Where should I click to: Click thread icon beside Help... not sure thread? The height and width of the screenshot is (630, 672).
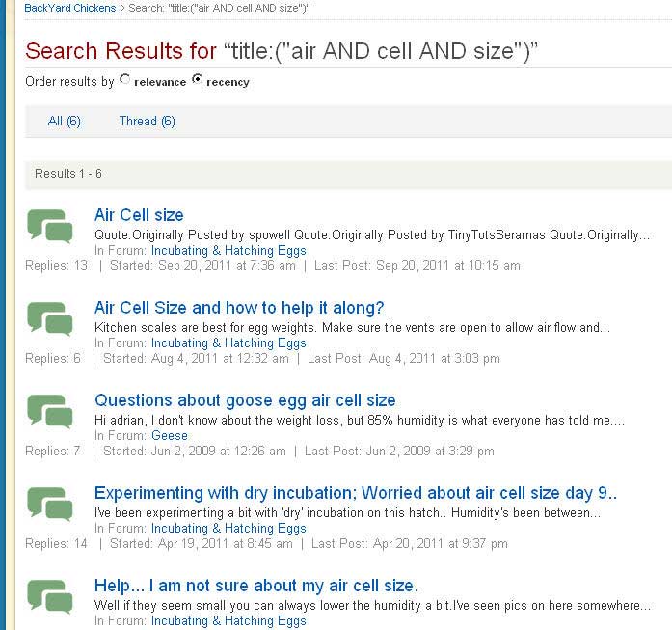pyautogui.click(x=50, y=596)
